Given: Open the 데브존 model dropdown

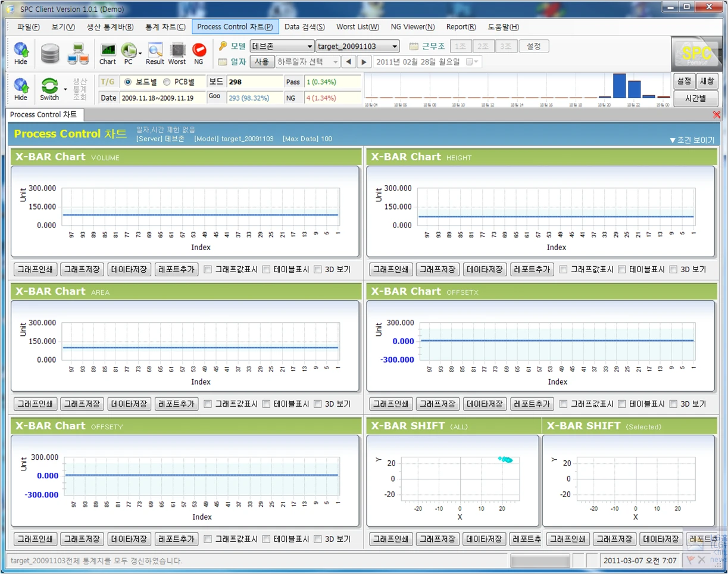Looking at the screenshot, I should click(x=282, y=46).
